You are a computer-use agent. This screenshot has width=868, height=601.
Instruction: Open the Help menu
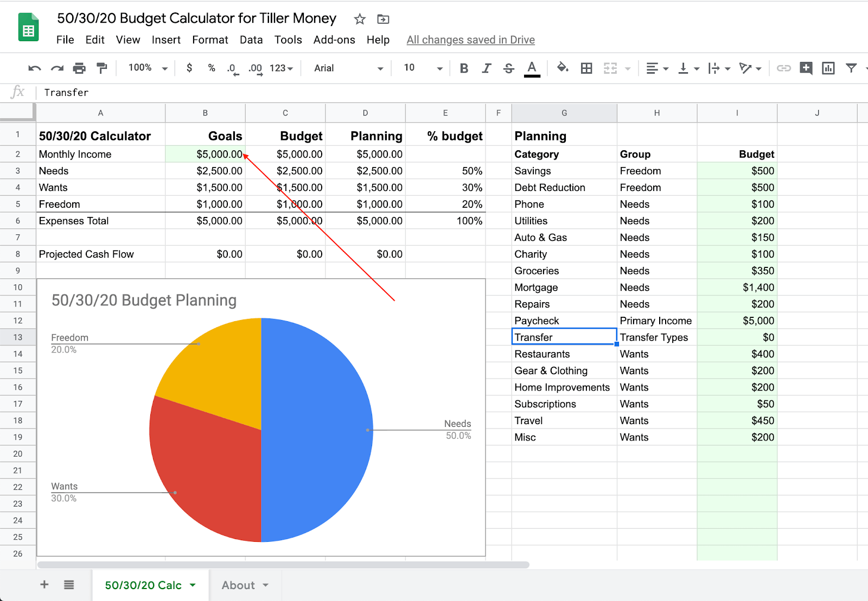(x=378, y=40)
